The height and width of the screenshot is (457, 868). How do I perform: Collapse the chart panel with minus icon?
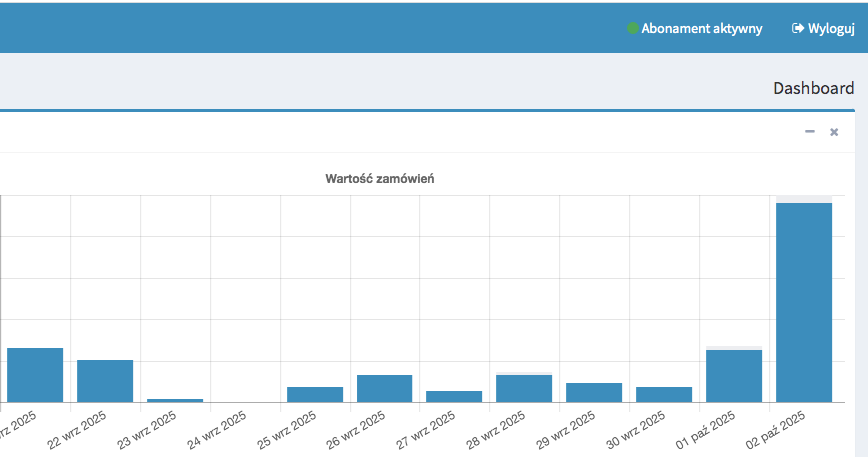[809, 132]
